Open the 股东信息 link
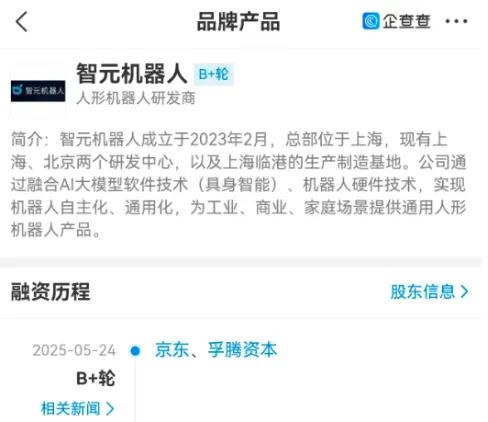Viewport: 488px width, 422px height. (422, 292)
